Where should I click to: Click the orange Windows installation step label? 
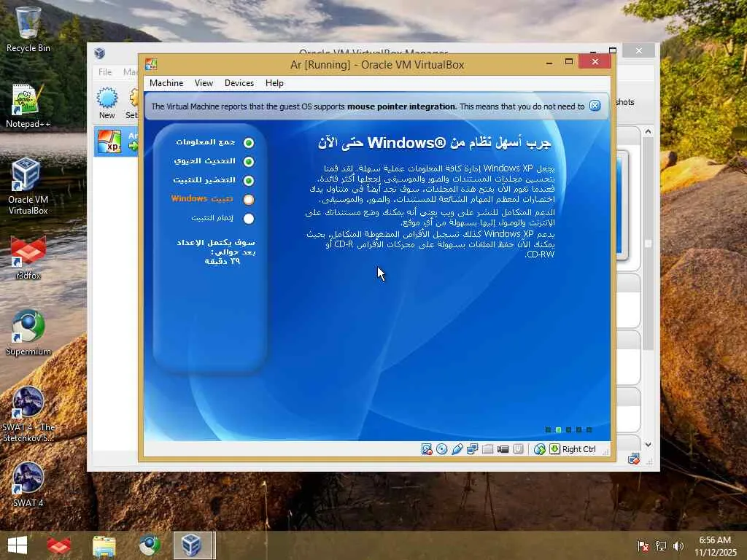203,198
